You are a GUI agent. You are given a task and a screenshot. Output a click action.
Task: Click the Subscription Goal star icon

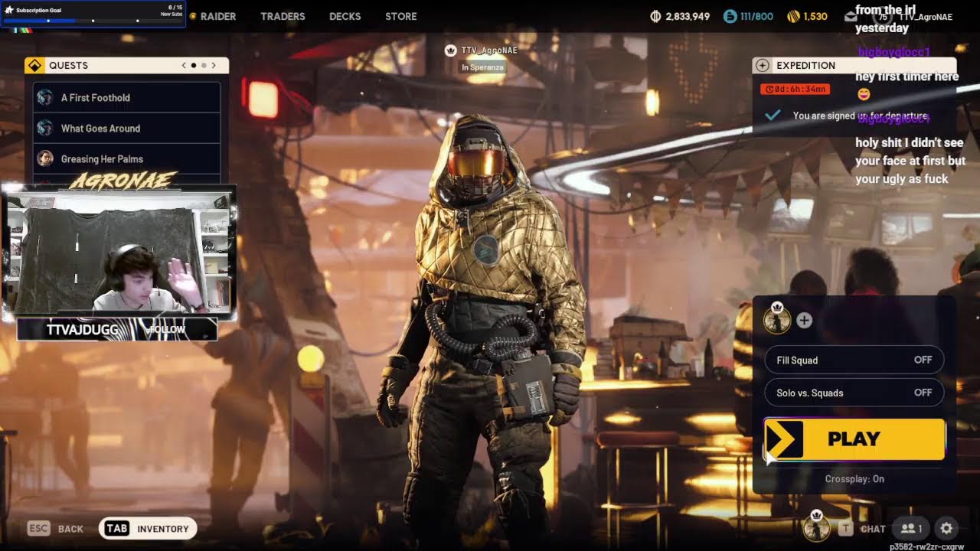click(9, 10)
